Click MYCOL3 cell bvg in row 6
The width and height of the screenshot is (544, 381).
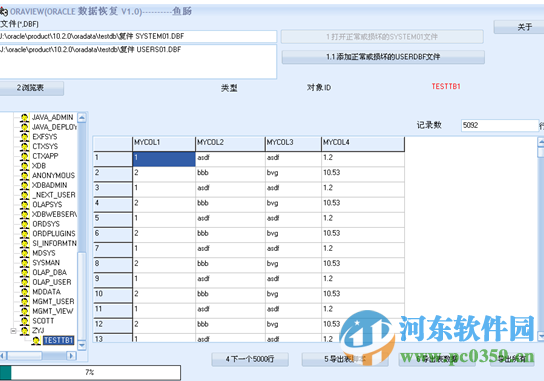pyautogui.click(x=293, y=235)
